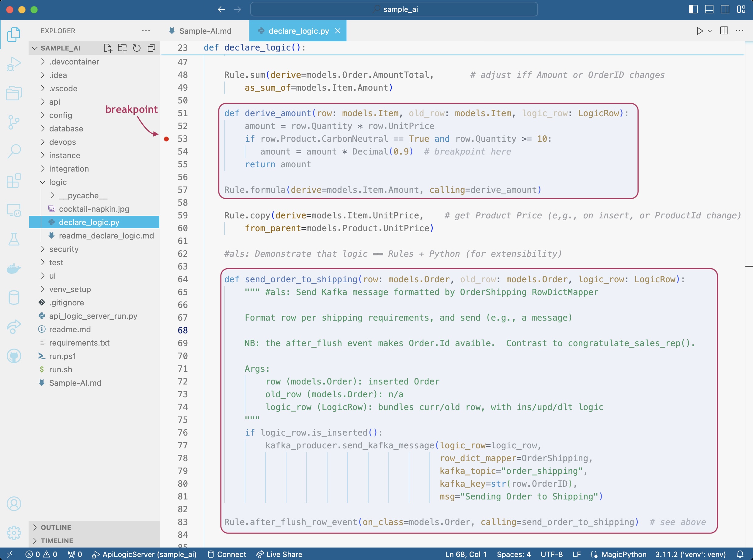Collapse all folders in explorer
Screen dimensions: 753x560
click(151, 48)
